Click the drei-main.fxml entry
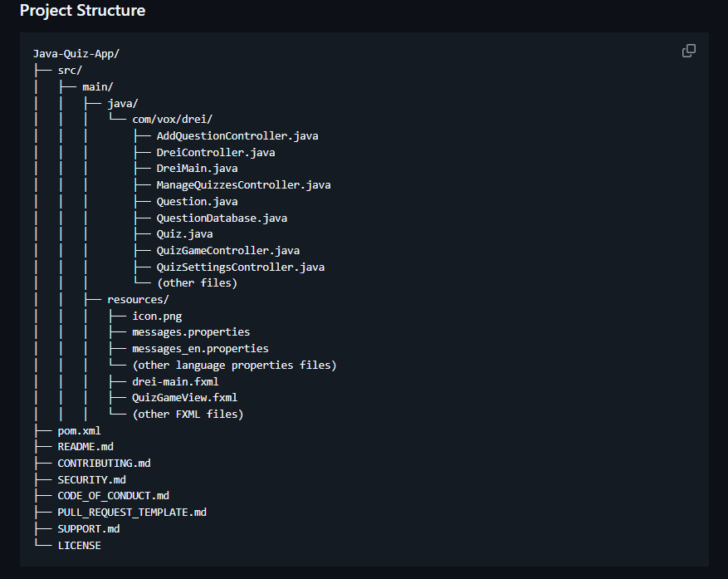The height and width of the screenshot is (579, 728). click(175, 381)
